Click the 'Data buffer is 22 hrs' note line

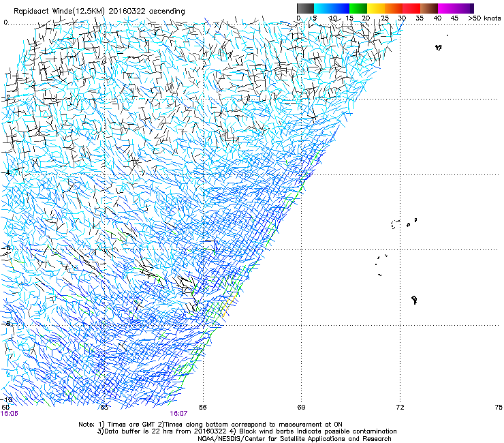[247, 431]
